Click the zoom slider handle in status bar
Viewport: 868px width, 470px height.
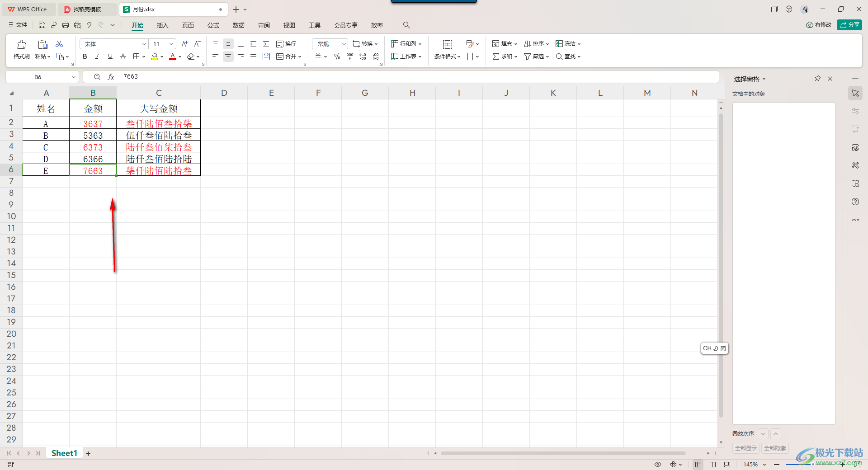point(813,465)
